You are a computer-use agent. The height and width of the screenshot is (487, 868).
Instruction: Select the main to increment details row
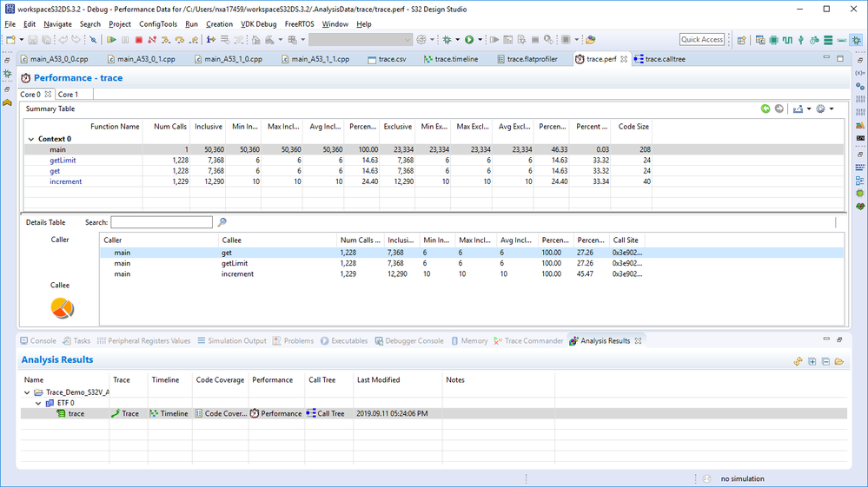click(x=472, y=274)
